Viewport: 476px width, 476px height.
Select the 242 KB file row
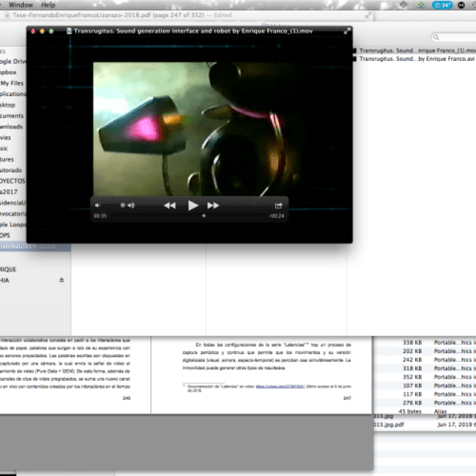[x=425, y=359]
